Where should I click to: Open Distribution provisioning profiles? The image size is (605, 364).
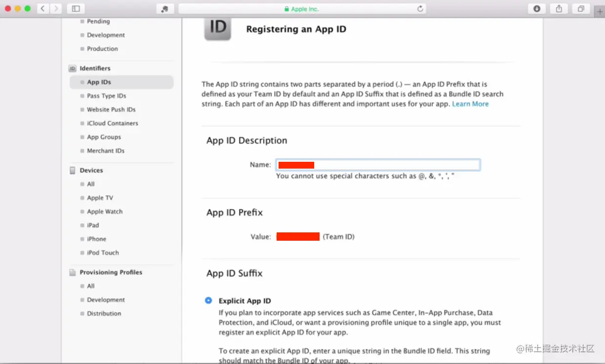coord(104,313)
